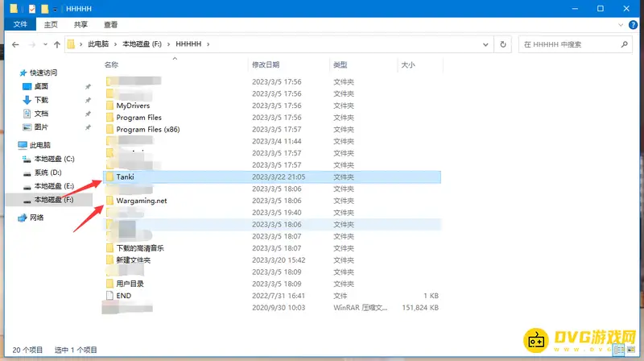Expand the ribbon with the chevron
This screenshot has height=361, width=644.
621,25
